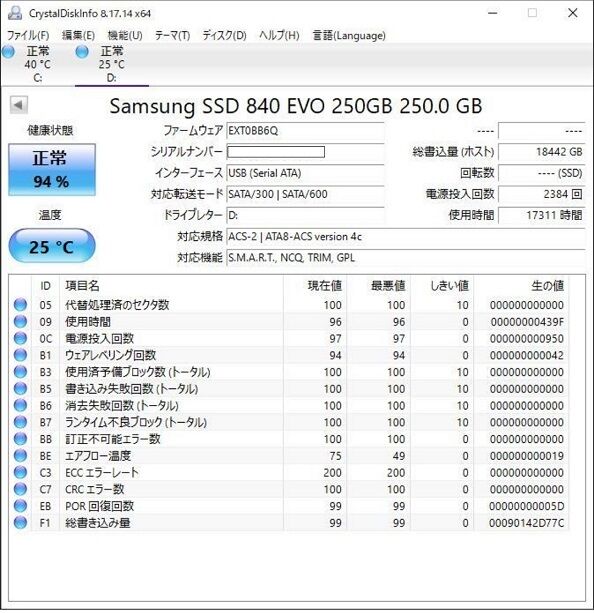Click total host writes value 18442 GB
The image size is (594, 613).
[x=542, y=152]
